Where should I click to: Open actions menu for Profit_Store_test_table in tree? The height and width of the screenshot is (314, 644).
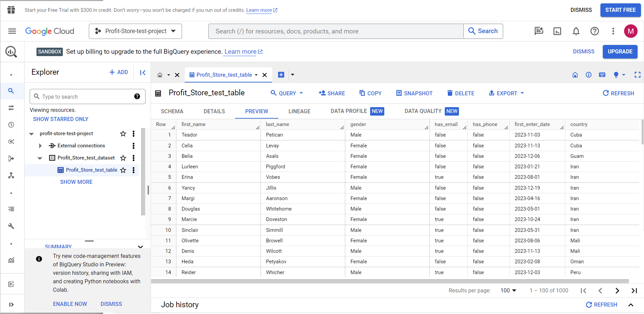(x=134, y=170)
